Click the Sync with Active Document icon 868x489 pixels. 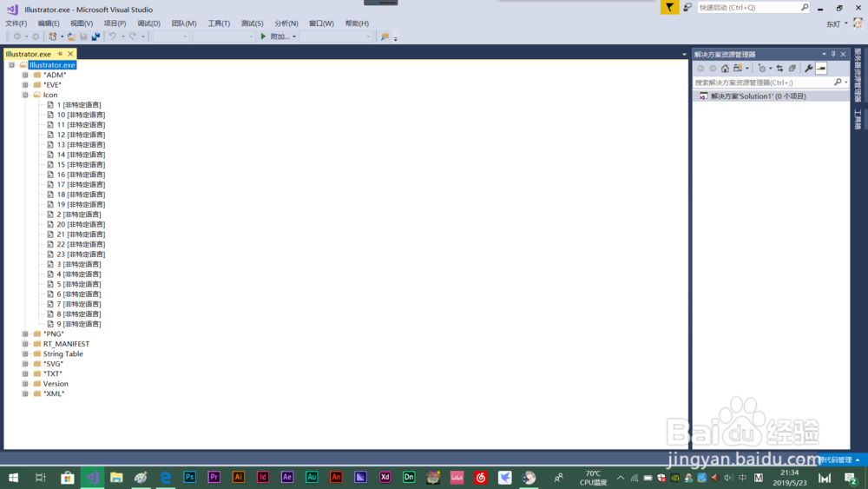coord(780,69)
